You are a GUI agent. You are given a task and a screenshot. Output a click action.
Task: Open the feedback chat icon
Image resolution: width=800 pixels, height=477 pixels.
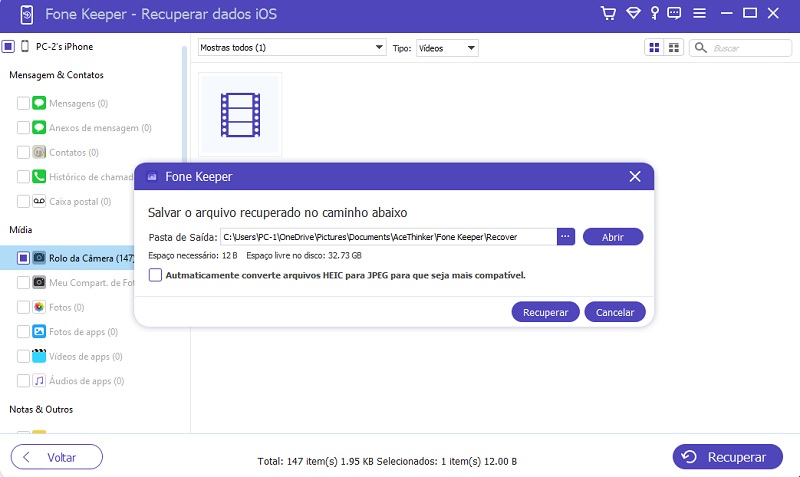click(674, 13)
